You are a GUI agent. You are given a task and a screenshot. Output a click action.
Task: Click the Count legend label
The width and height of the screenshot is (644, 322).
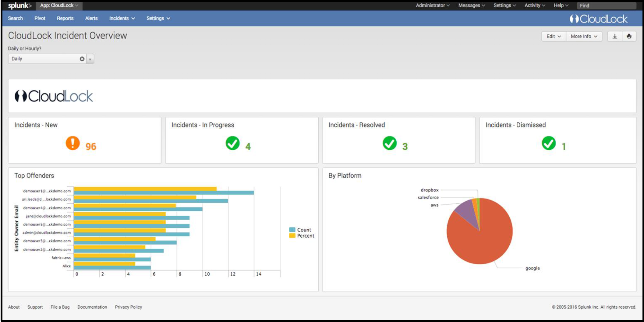(x=304, y=230)
